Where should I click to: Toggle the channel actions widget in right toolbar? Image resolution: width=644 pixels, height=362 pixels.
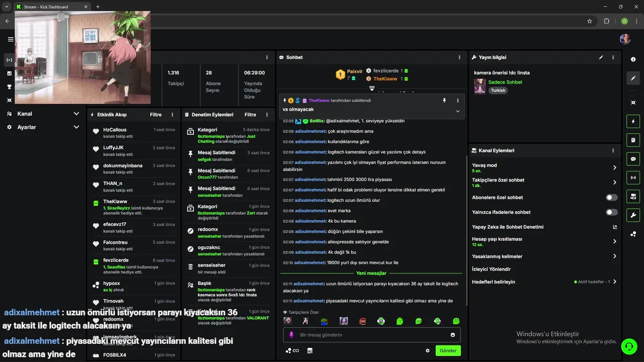tap(633, 196)
